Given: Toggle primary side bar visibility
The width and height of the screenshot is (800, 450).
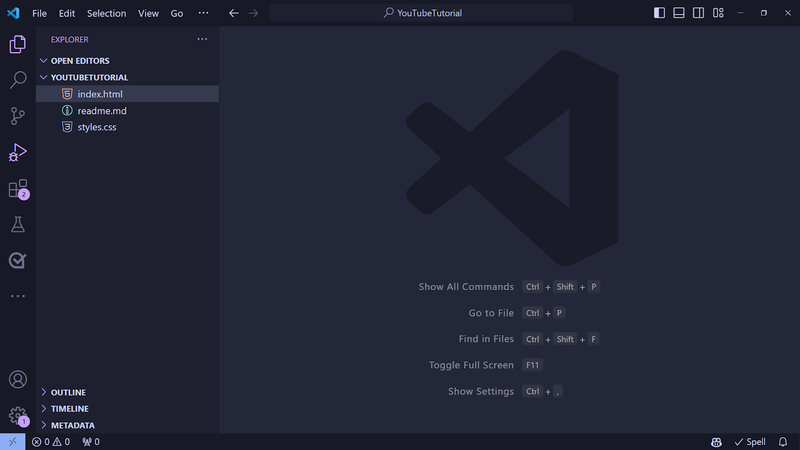Looking at the screenshot, I should pos(659,13).
